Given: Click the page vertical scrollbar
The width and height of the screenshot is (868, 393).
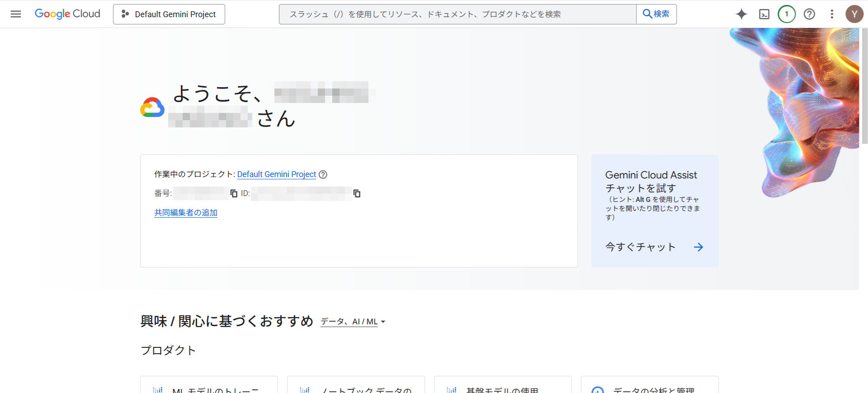Looking at the screenshot, I should [x=864, y=86].
